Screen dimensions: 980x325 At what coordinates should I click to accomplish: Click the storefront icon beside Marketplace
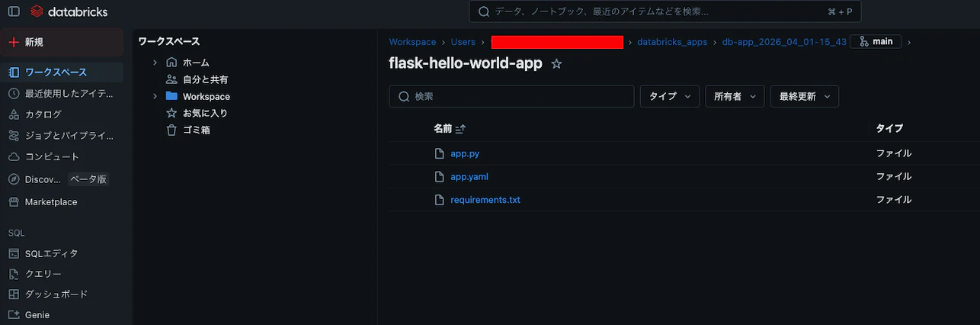14,201
